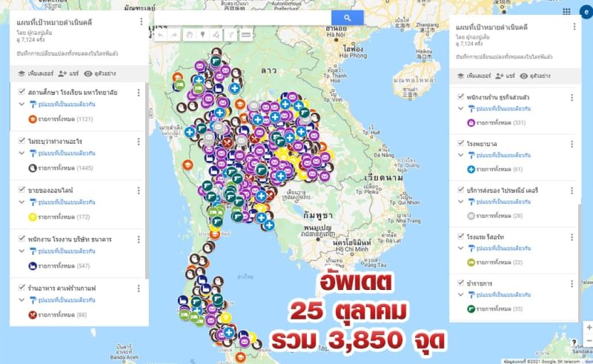This screenshot has height=364, width=593.
Task: Collapse the โรงแรม รีสอร์ท layer chevron
Action: 460,248
